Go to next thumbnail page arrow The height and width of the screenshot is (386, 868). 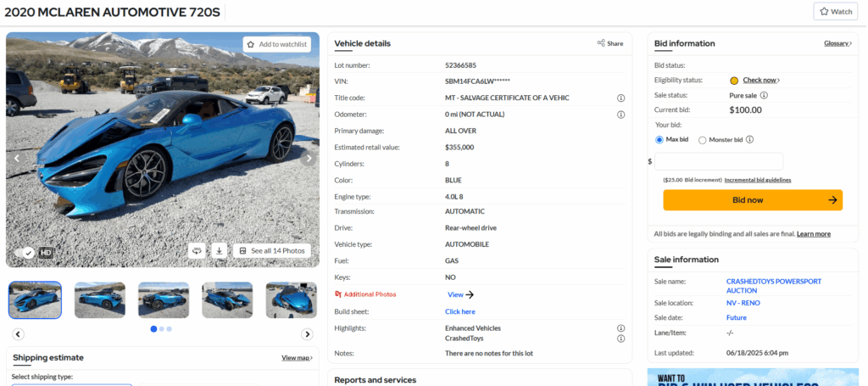pyautogui.click(x=307, y=334)
